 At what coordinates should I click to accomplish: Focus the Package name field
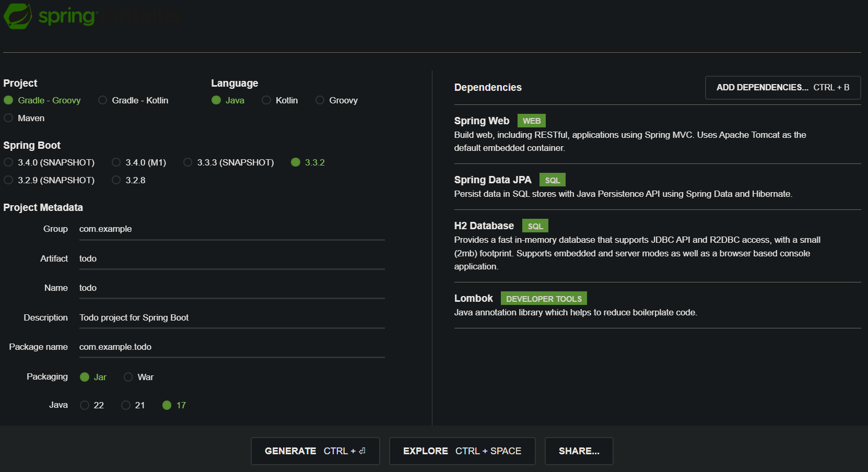pos(232,347)
